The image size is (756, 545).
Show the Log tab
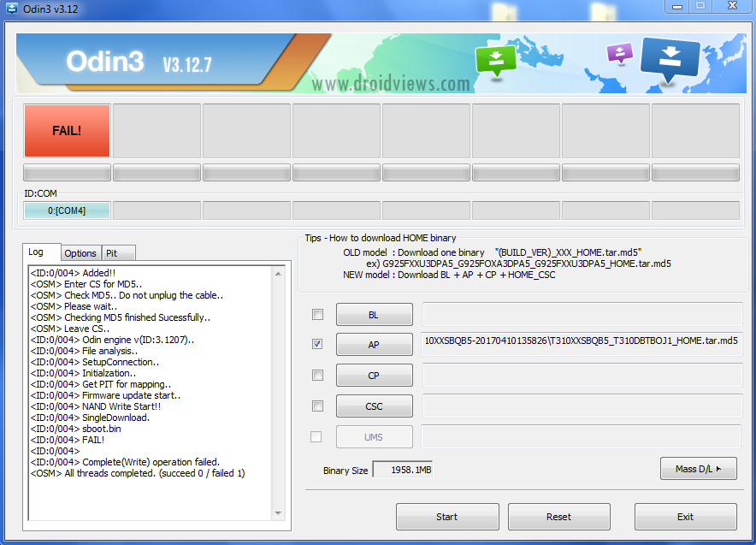[36, 252]
